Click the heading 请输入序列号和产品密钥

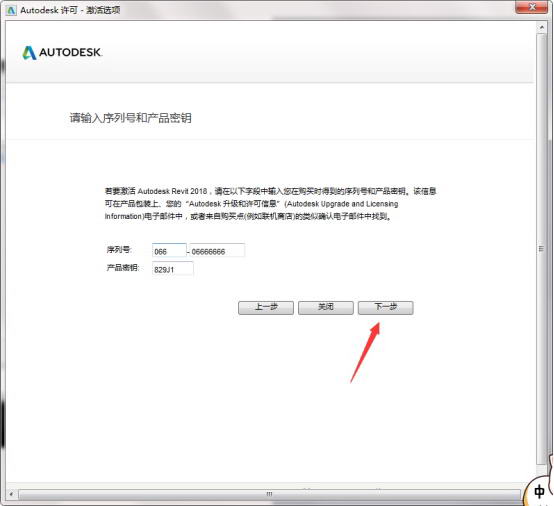(130, 118)
